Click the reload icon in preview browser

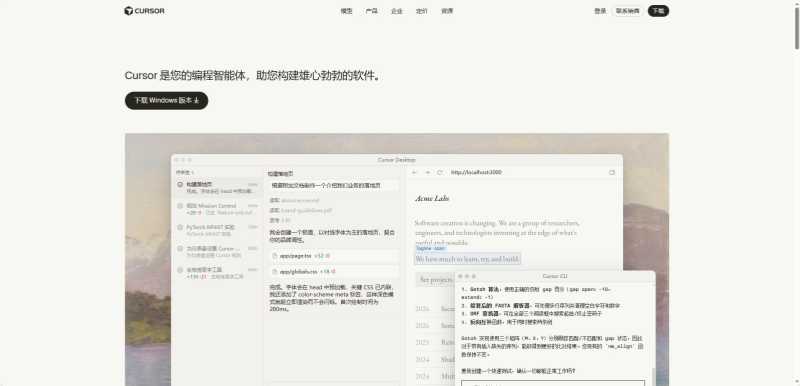click(440, 172)
